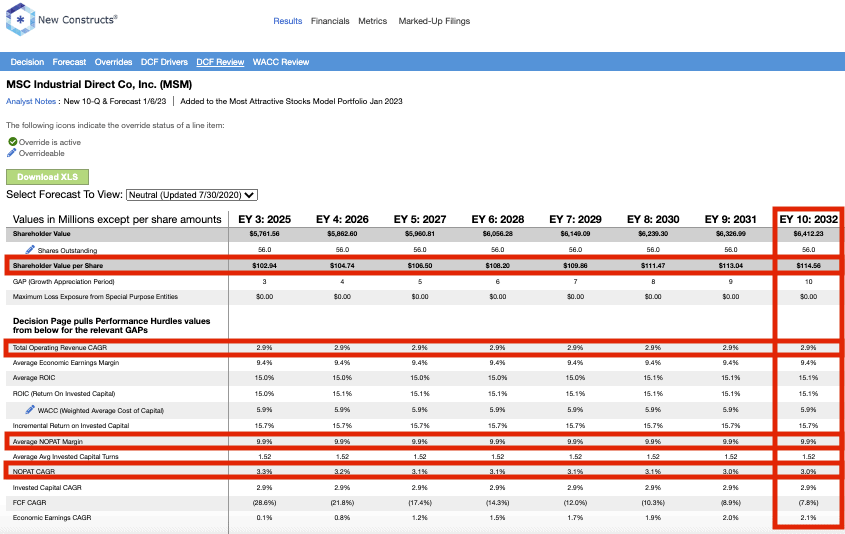845x534 pixels.
Task: Click the New Constructs brand name
Action: point(78,20)
